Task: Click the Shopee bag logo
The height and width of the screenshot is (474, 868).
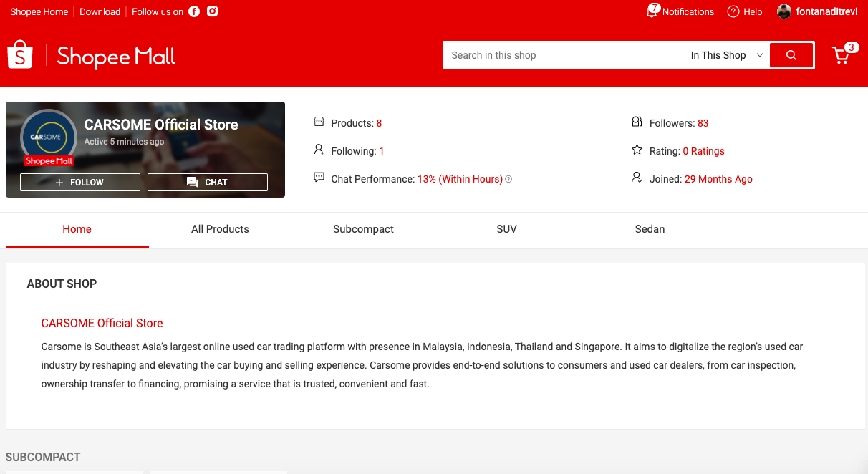Action: pyautogui.click(x=20, y=54)
